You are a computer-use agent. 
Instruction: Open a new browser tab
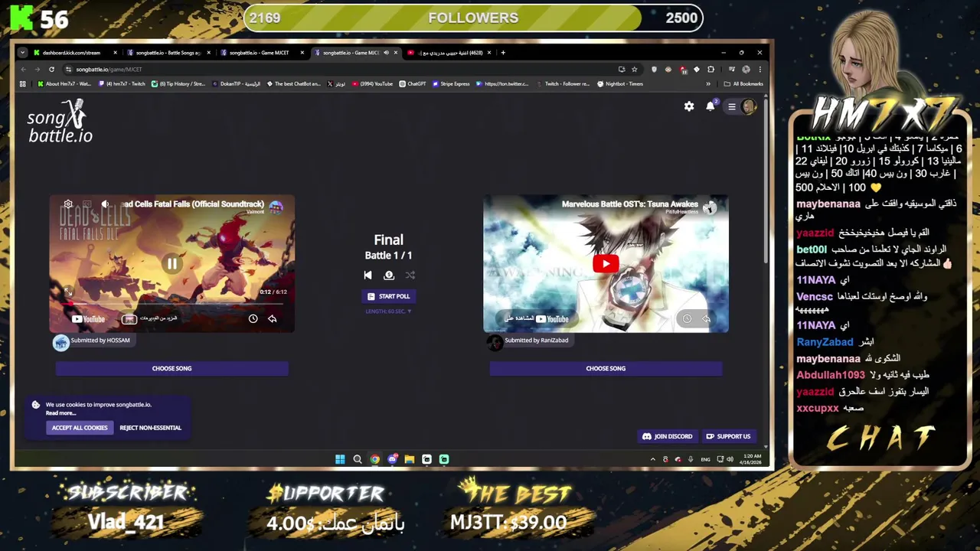(503, 53)
